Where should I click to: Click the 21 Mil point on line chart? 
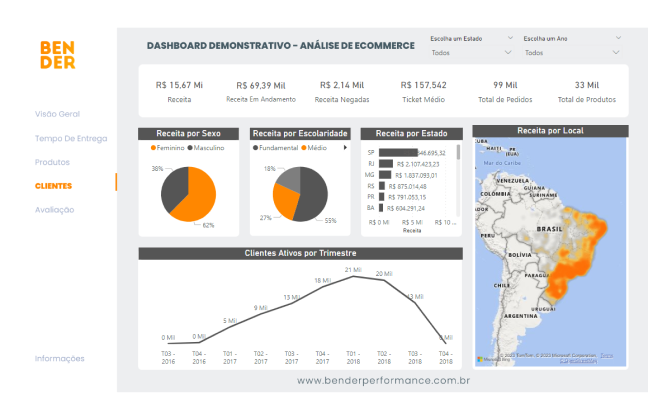pos(353,277)
